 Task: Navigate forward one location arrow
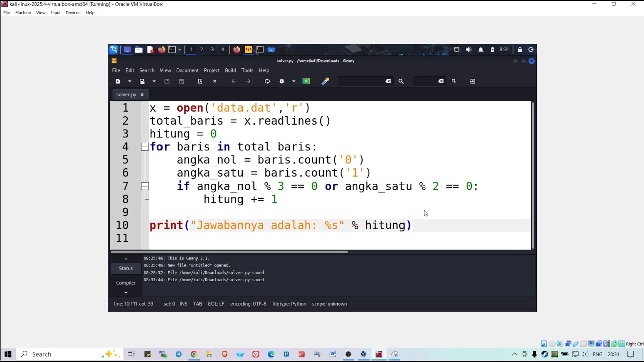pyautogui.click(x=248, y=81)
